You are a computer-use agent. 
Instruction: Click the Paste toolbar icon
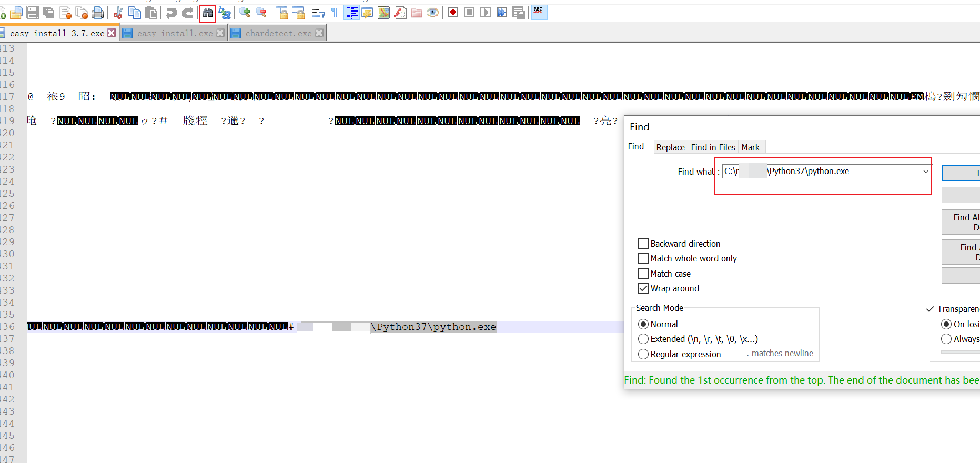(151, 13)
